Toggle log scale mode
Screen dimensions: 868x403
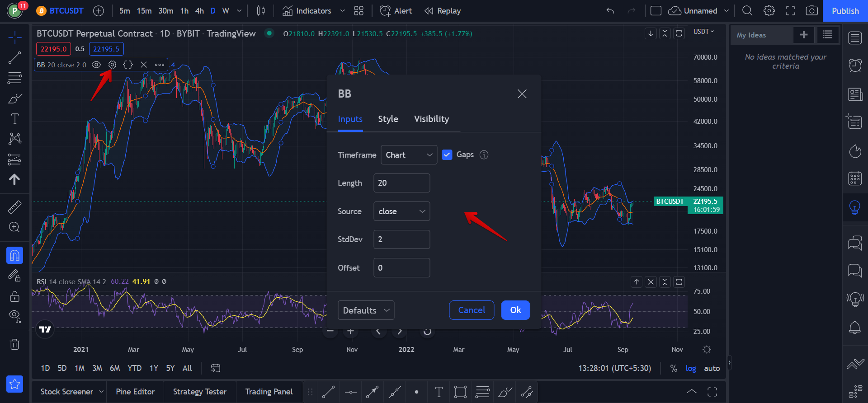point(691,368)
